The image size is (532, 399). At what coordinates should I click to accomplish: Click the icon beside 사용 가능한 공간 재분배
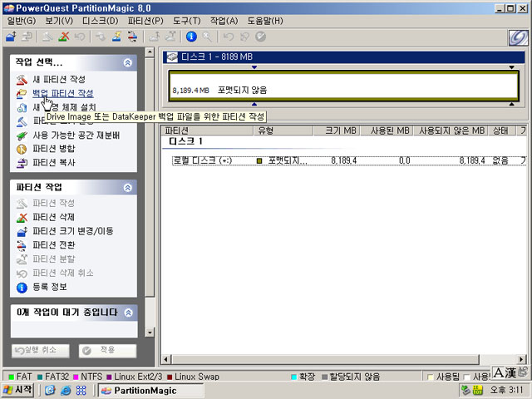pyautogui.click(x=22, y=135)
